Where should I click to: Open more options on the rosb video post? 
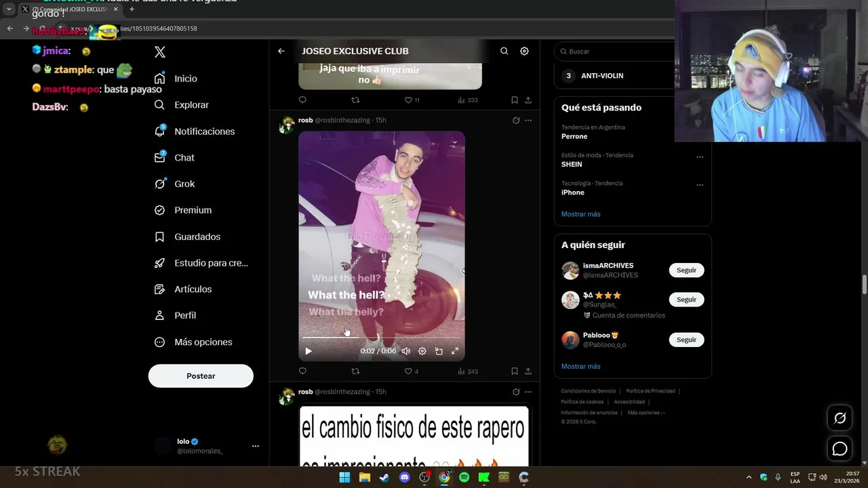click(528, 120)
